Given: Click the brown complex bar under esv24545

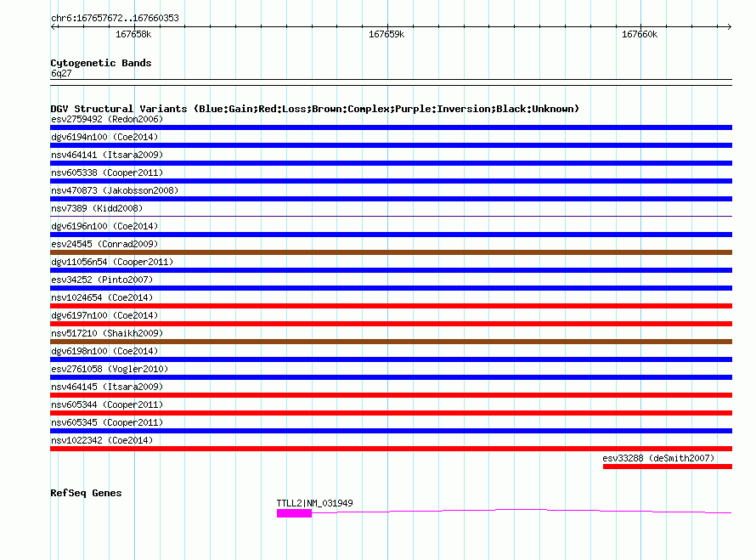Looking at the screenshot, I should 391,252.
